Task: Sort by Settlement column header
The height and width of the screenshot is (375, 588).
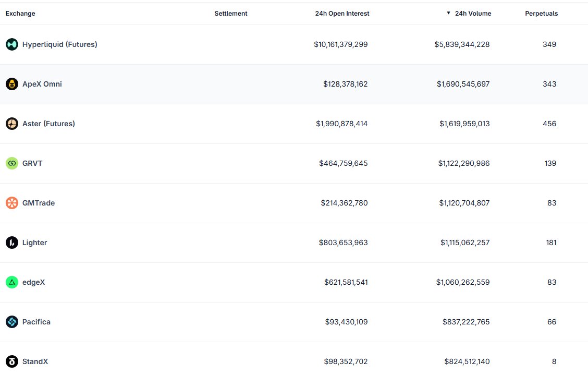Action: [x=230, y=14]
